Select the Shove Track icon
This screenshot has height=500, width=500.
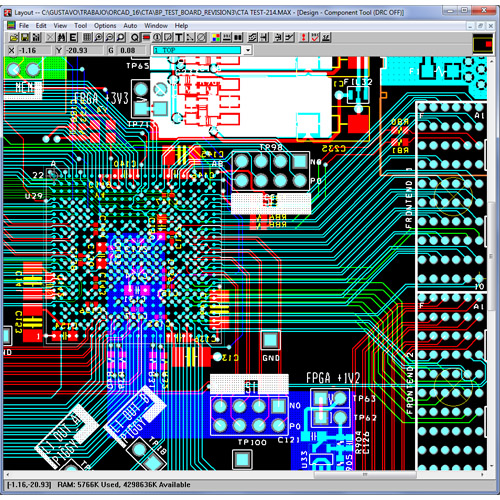(263, 38)
